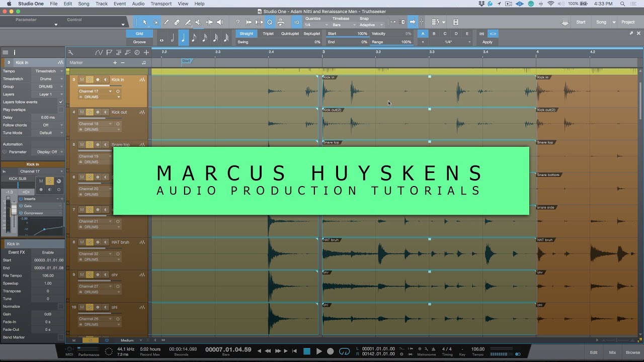Image resolution: width=644 pixels, height=362 pixels.
Task: Solo the Kick out track
Action: 90,112
